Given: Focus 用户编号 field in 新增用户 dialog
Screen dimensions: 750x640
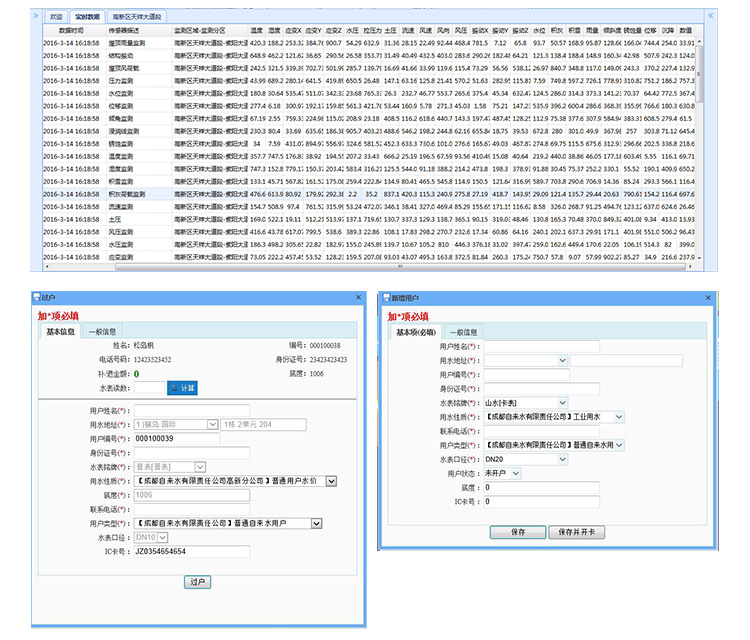Looking at the screenshot, I should 527,375.
